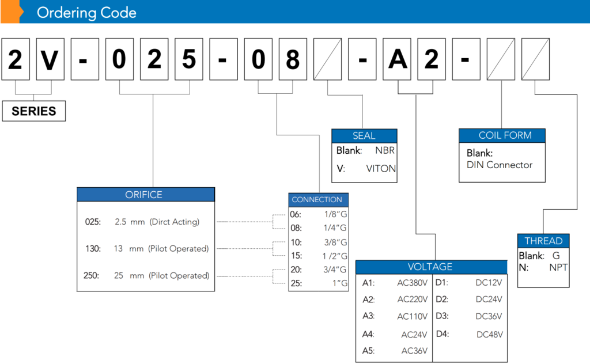This screenshot has width=590, height=364.
Task: Click the VOLTAGE table header
Action: pos(430,267)
